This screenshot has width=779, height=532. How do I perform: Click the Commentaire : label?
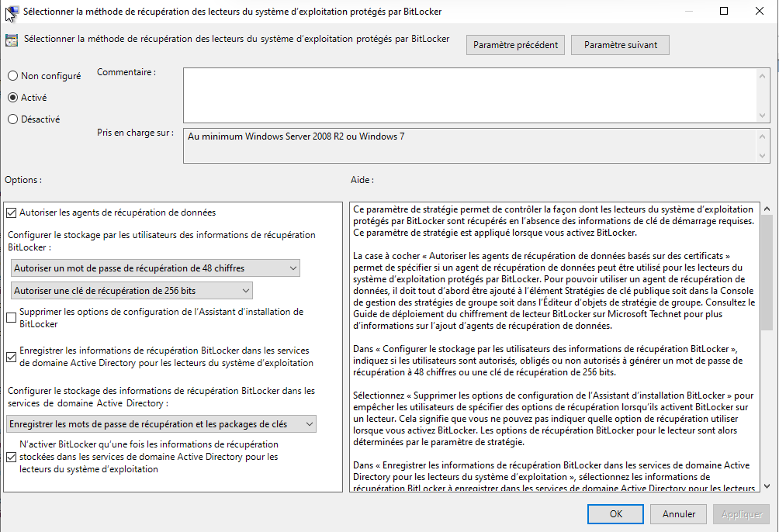point(126,72)
